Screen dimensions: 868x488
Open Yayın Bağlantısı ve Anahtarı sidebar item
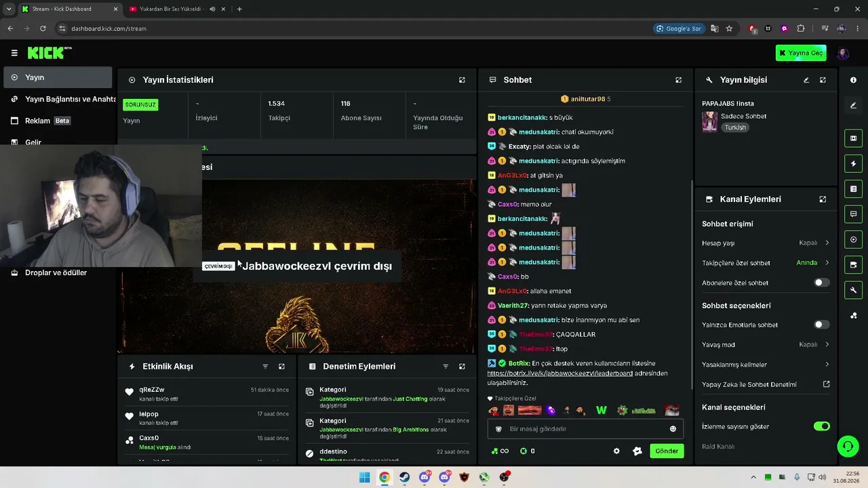(x=60, y=99)
